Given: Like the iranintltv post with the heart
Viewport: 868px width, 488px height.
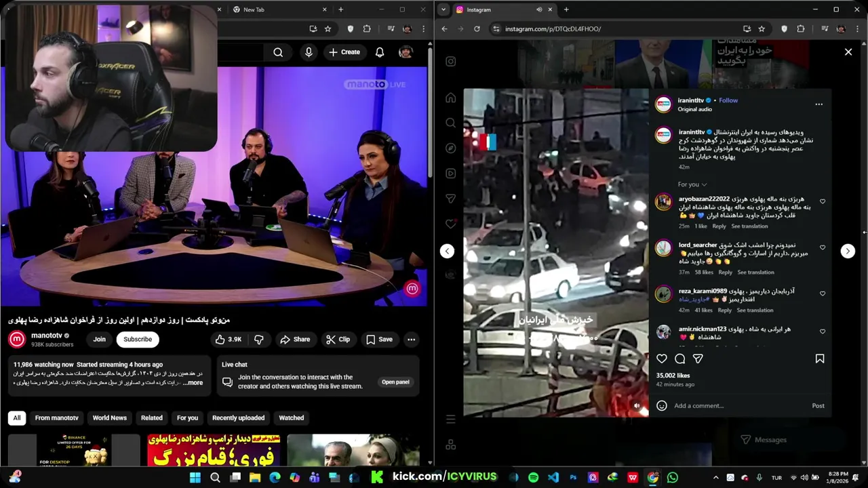Looking at the screenshot, I should [662, 359].
